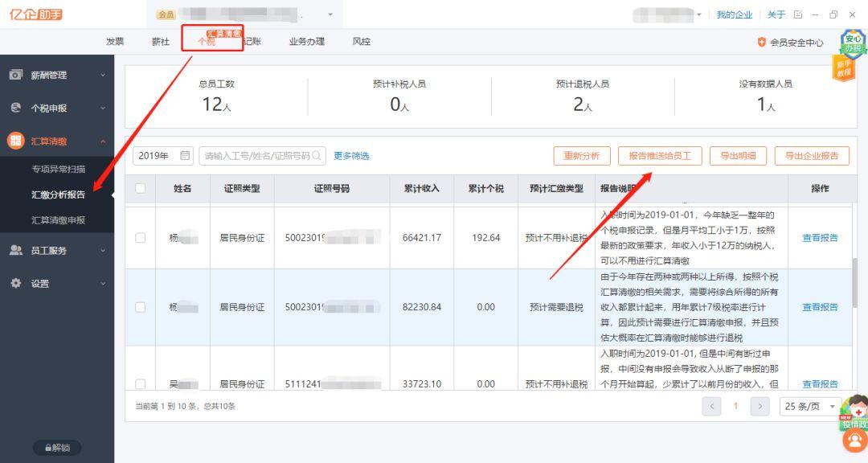Click the calendar icon in year field
The image size is (868, 463).
(x=185, y=156)
